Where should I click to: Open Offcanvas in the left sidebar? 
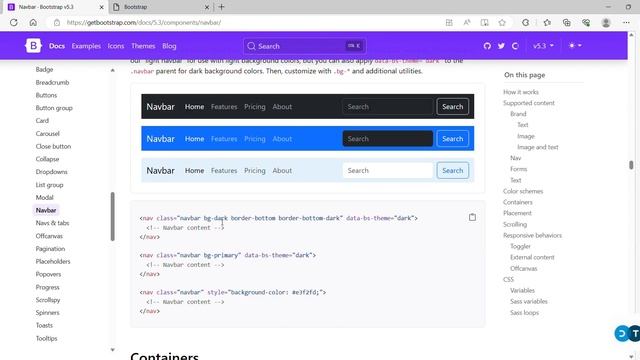[49, 236]
